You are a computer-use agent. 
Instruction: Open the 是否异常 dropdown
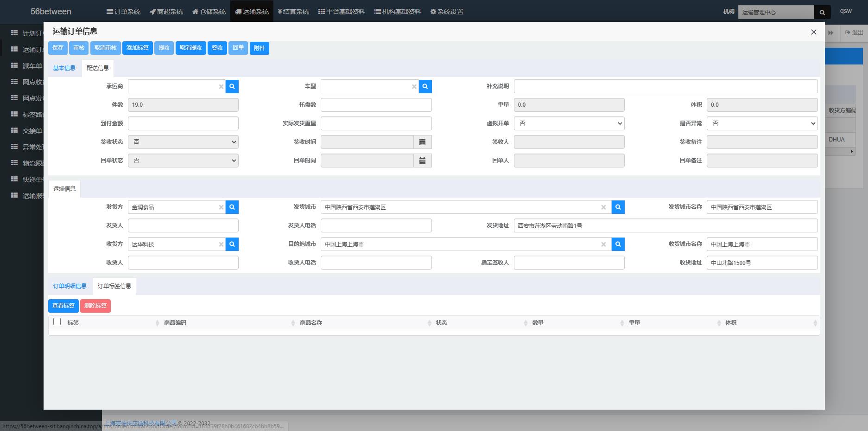point(762,123)
